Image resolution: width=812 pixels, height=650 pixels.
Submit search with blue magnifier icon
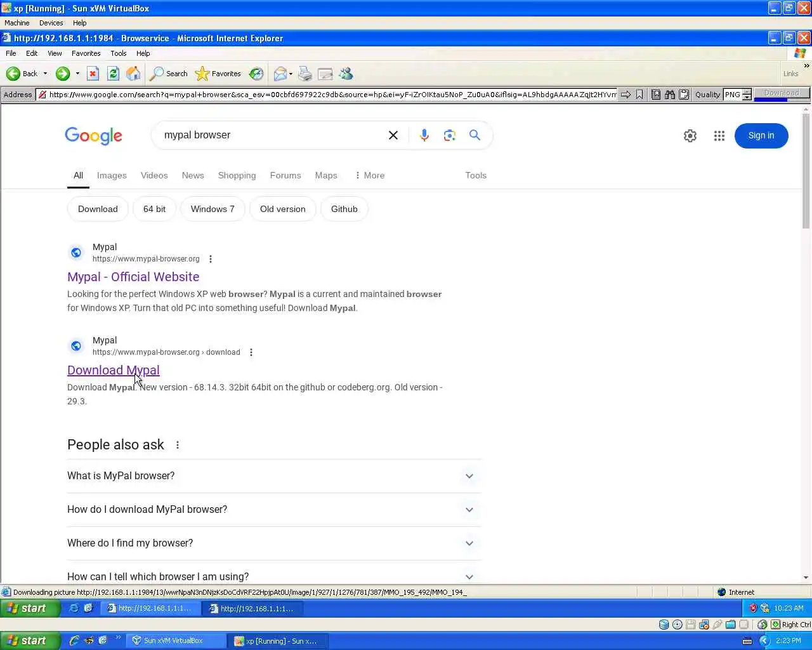[475, 135]
